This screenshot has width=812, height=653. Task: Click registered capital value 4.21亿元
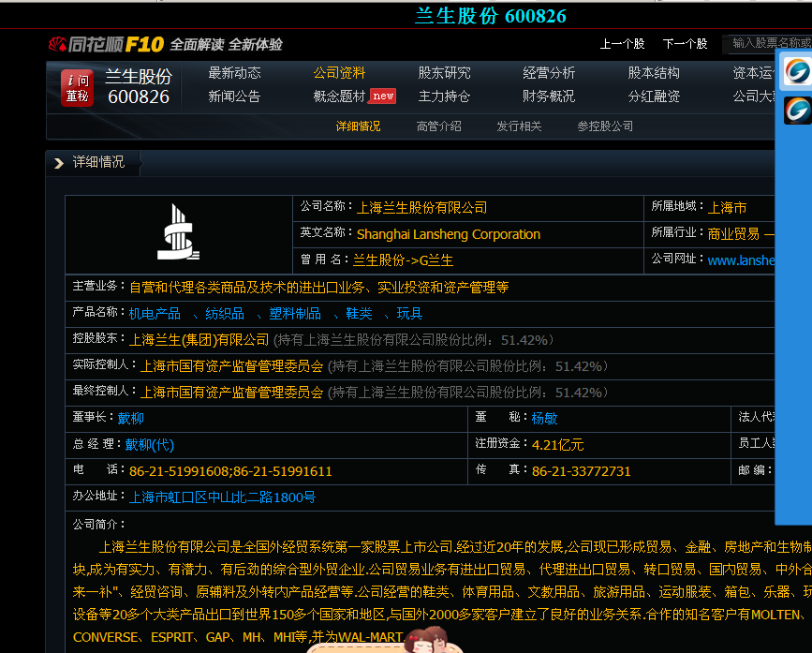click(x=558, y=445)
